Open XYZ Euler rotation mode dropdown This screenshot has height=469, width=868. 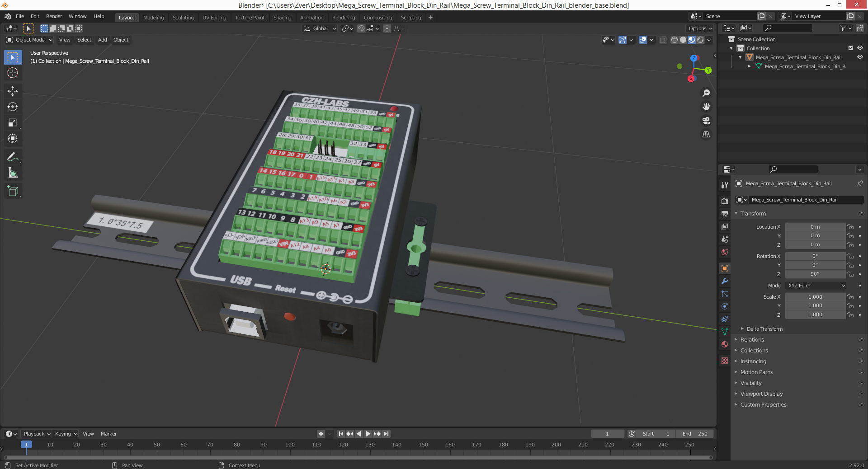point(816,286)
